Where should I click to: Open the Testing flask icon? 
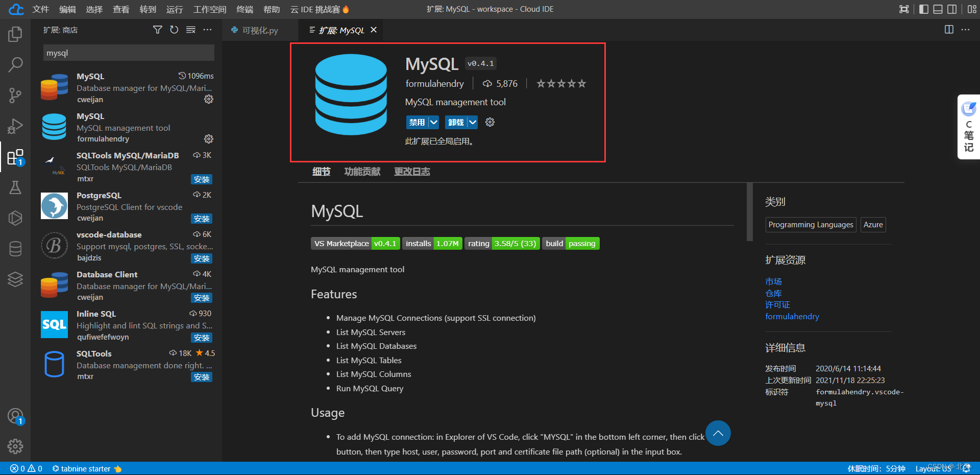pyautogui.click(x=15, y=187)
